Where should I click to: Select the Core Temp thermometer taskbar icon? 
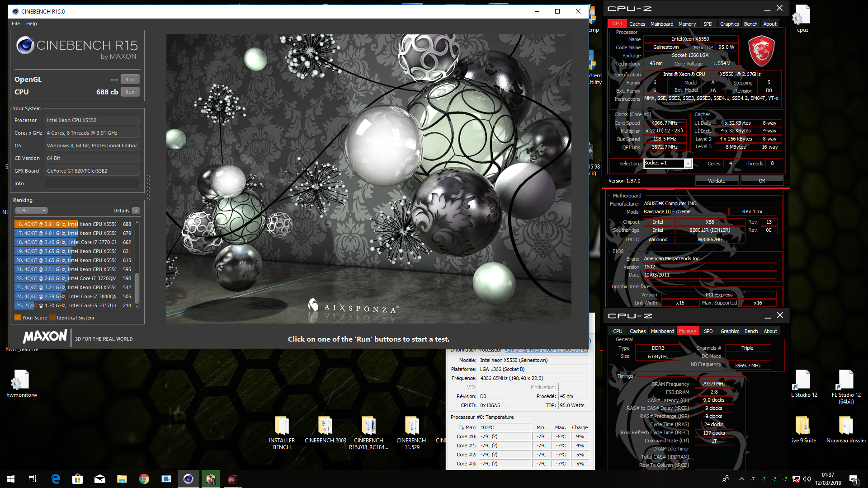pyautogui.click(x=211, y=479)
